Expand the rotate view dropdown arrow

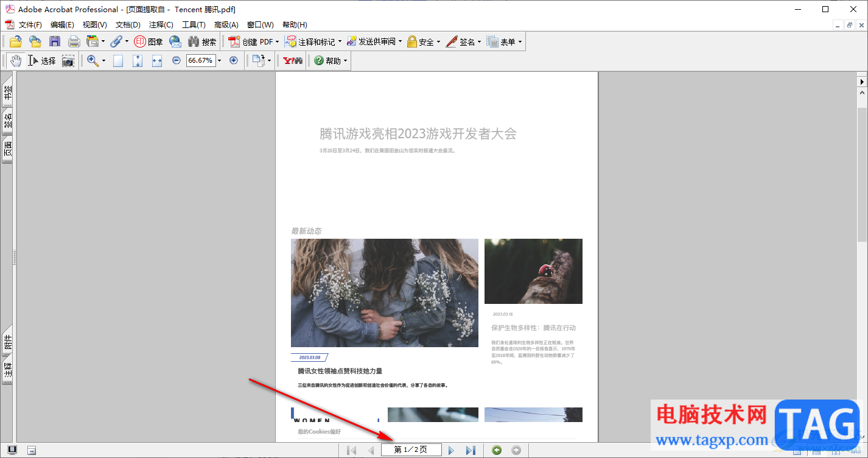click(x=269, y=60)
